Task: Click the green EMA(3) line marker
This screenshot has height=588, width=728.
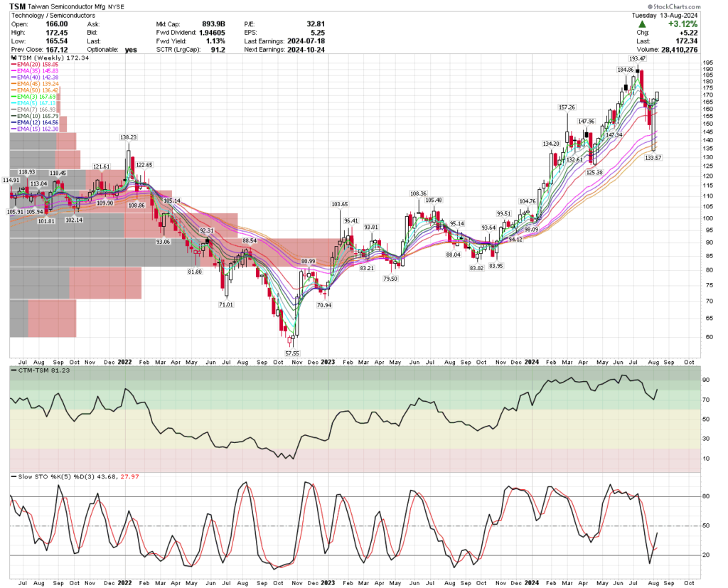Action: [13, 95]
